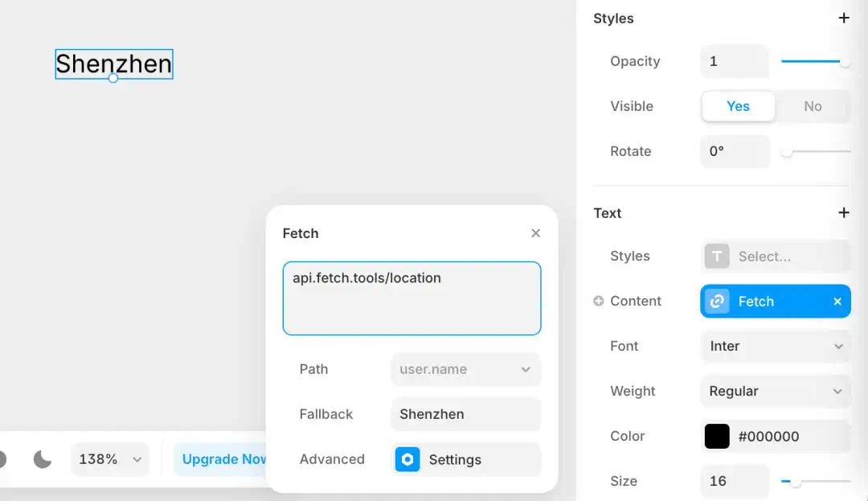868x501 pixels.
Task: Close the Fetch popup with the X icon
Action: (x=535, y=233)
